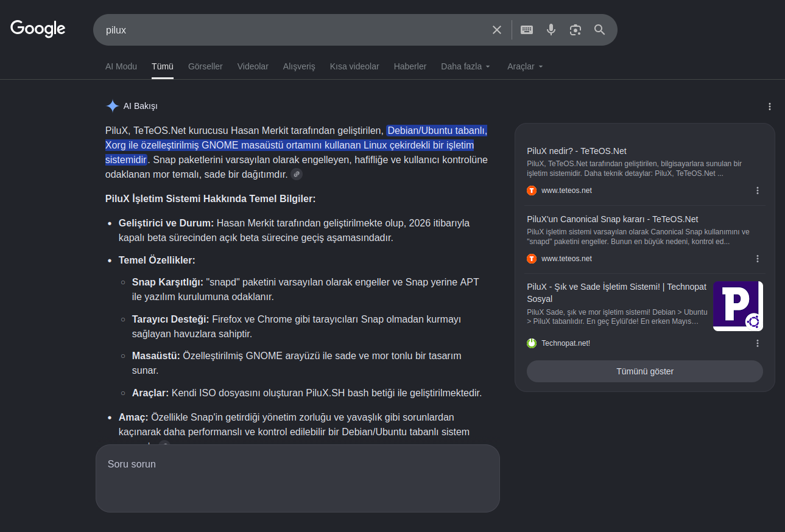The image size is (785, 532).
Task: Open the Videolar tab
Action: click(253, 66)
